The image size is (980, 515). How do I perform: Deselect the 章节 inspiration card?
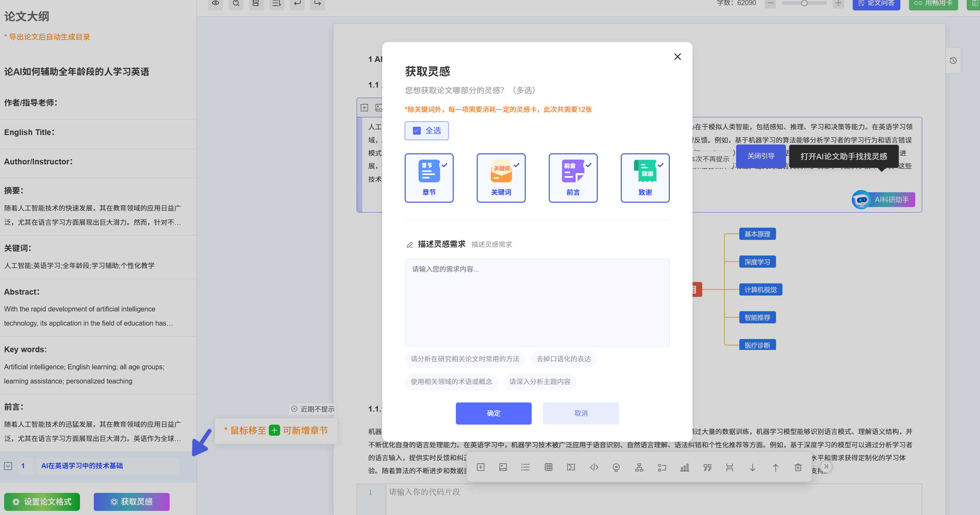[429, 178]
